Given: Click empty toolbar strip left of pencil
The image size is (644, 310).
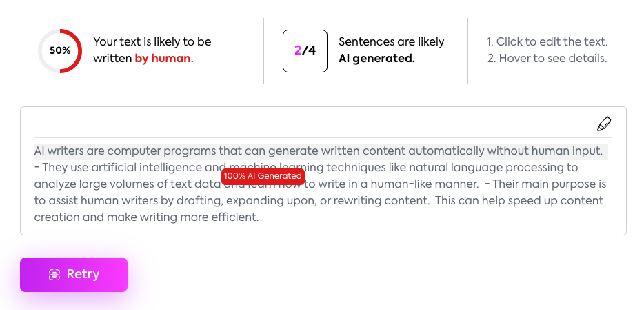Looking at the screenshot, I should [310, 124].
